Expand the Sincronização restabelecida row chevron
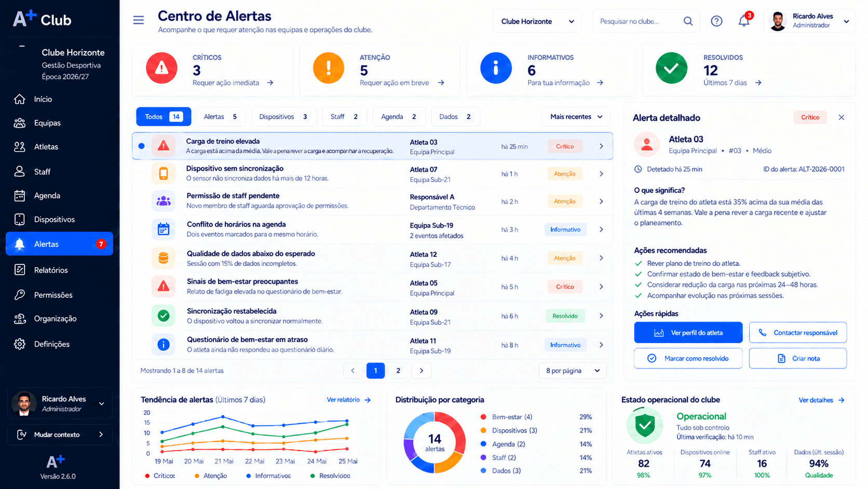The height and width of the screenshot is (489, 868). (x=601, y=316)
